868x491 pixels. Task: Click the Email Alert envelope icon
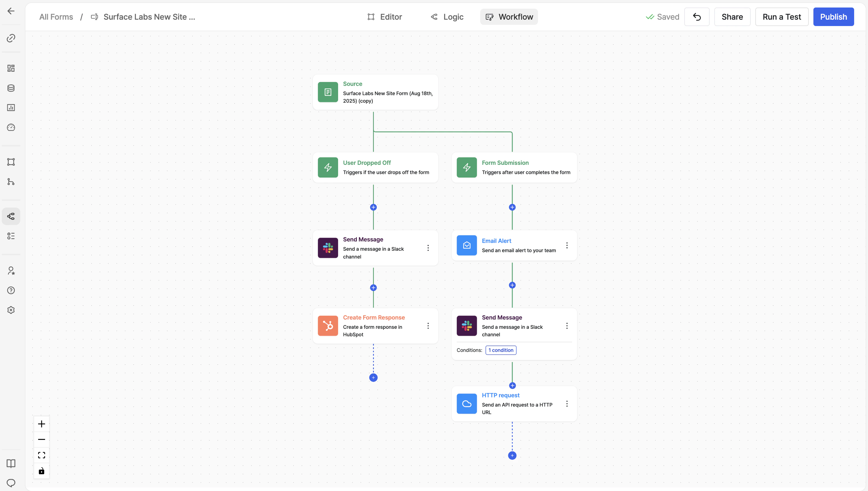[x=467, y=245]
